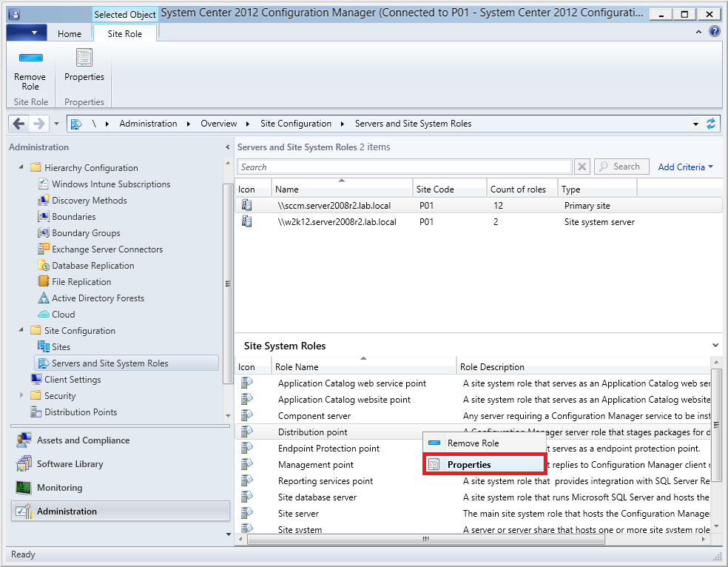Sort by the Count of roles column
Image resolution: width=728 pixels, height=567 pixels.
click(522, 189)
